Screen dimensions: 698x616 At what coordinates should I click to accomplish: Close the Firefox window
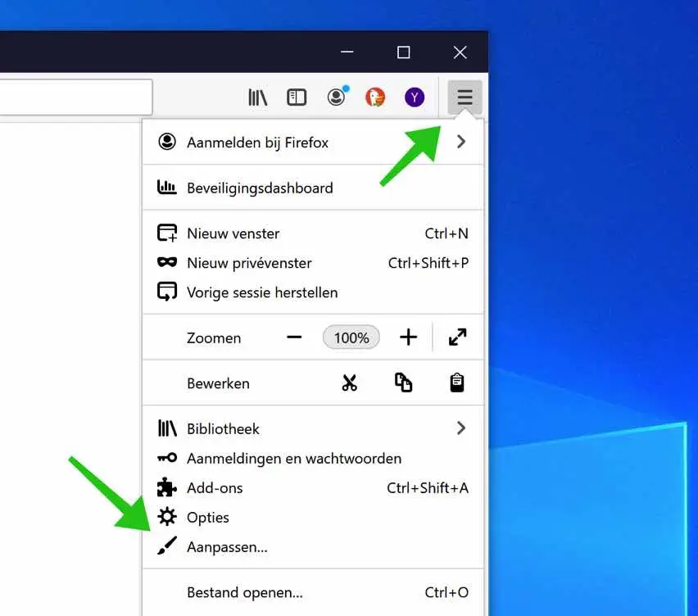point(460,52)
